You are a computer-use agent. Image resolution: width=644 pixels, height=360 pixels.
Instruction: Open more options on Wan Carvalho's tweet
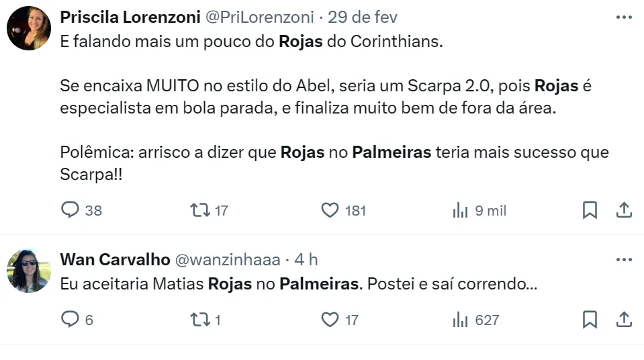click(624, 259)
